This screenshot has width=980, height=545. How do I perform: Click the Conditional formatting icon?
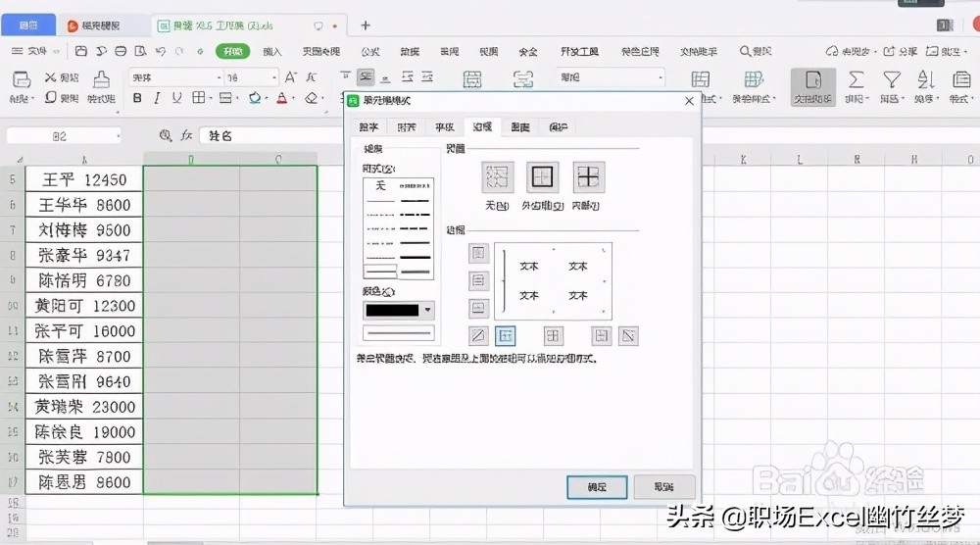pos(700,79)
